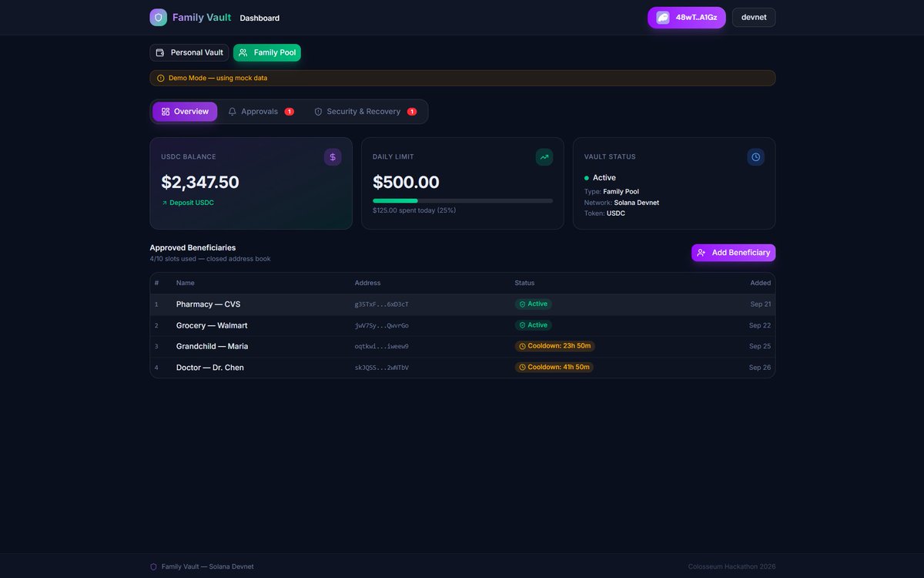This screenshot has width=924, height=578.
Task: Click the trending arrow icon in Daily Limit card
Action: pyautogui.click(x=544, y=157)
